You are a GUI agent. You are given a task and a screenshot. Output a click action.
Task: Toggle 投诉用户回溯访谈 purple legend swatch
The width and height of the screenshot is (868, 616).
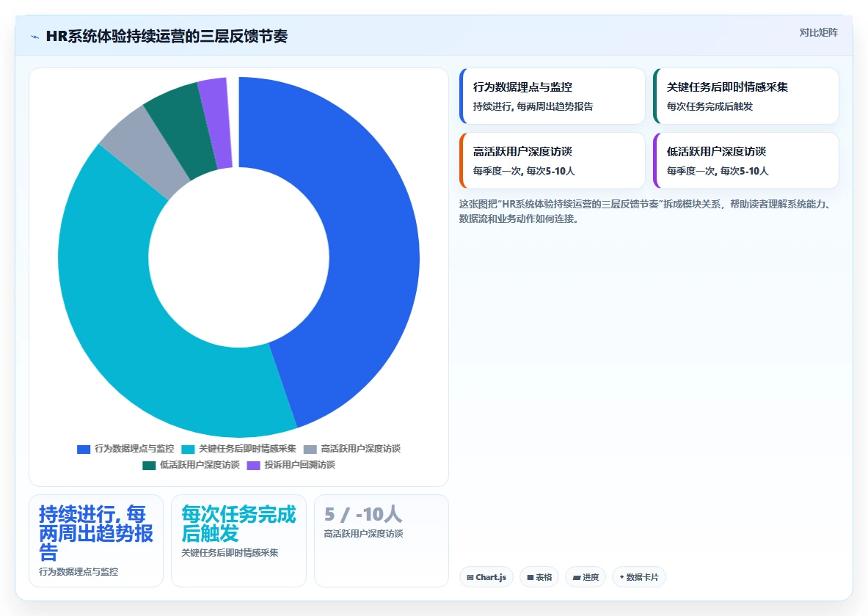[254, 466]
